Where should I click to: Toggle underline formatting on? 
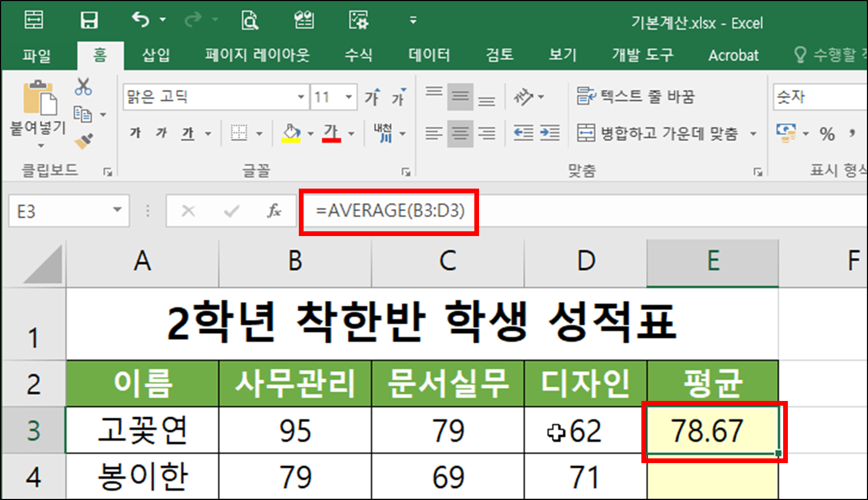[x=187, y=133]
